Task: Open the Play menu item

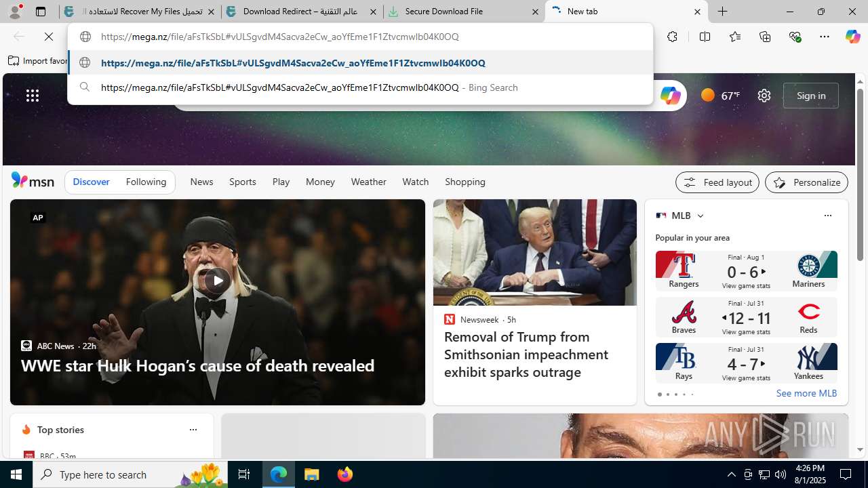Action: click(x=281, y=182)
